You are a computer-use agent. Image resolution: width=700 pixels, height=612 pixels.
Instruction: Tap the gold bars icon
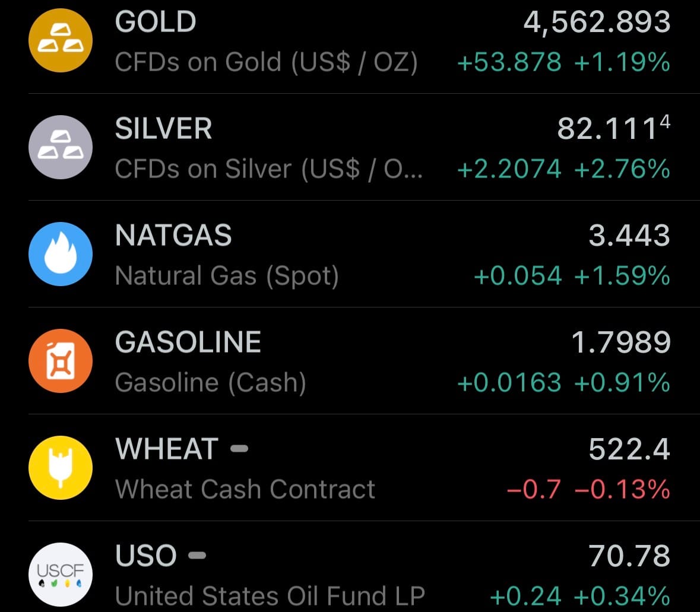61,40
